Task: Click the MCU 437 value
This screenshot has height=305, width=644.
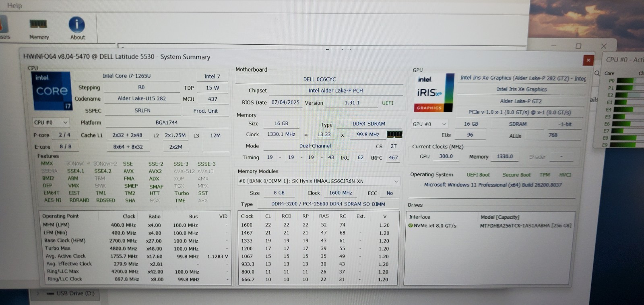Action: pos(213,99)
